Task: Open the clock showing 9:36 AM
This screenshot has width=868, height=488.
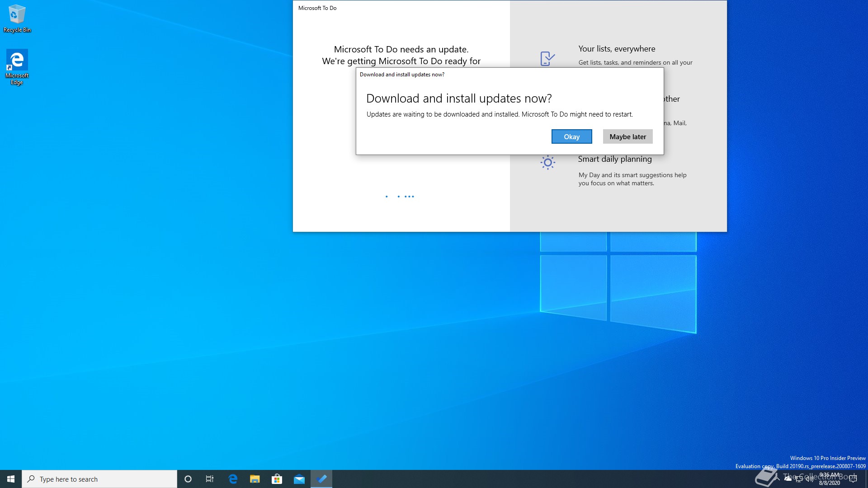Action: pyautogui.click(x=830, y=479)
